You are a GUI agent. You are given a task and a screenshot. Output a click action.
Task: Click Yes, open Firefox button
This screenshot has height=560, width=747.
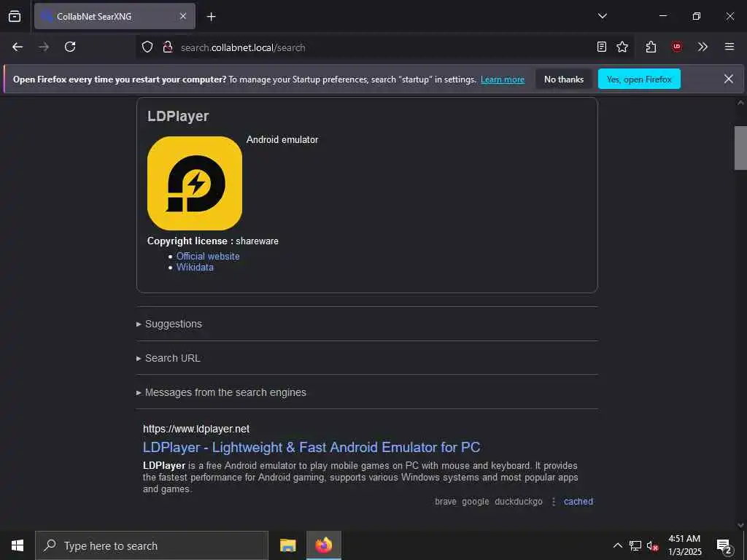[639, 79]
